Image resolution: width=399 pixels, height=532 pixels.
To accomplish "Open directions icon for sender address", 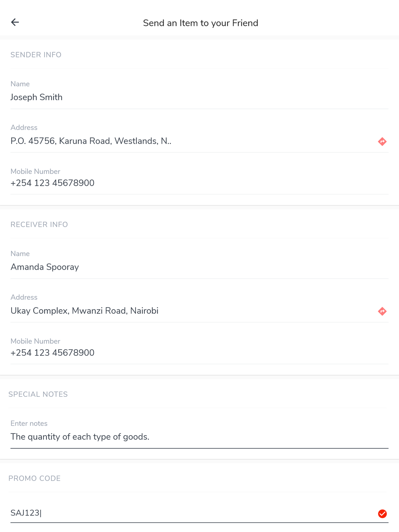I will [x=382, y=142].
